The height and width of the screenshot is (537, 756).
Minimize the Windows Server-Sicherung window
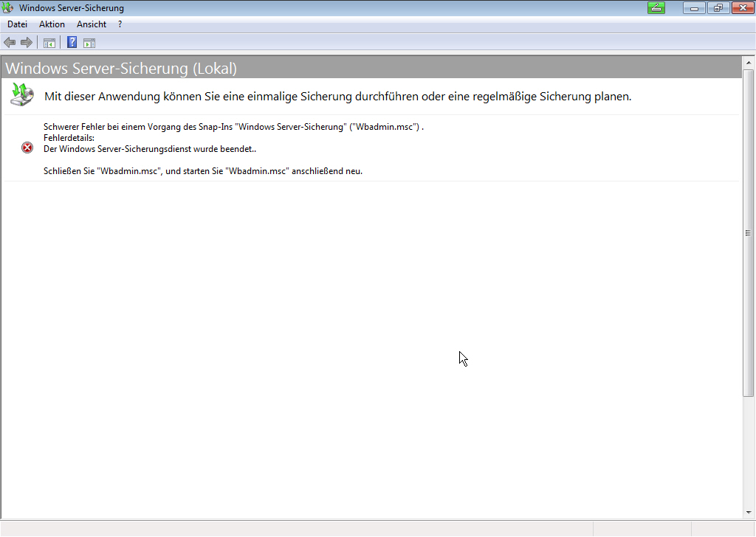click(694, 7)
